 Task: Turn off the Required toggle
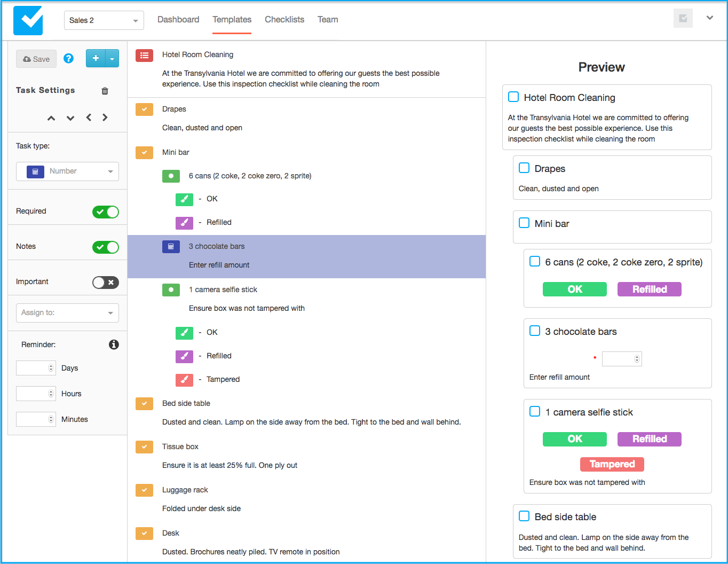coord(106,212)
